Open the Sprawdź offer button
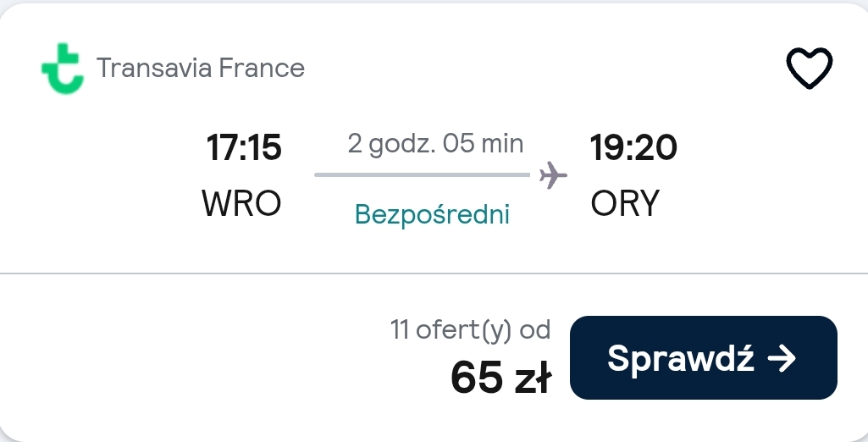 704,357
